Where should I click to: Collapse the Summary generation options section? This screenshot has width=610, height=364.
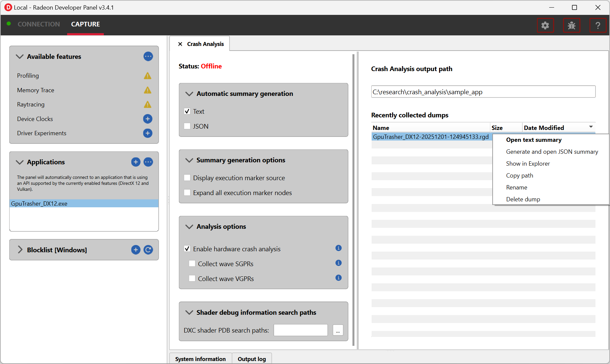189,160
